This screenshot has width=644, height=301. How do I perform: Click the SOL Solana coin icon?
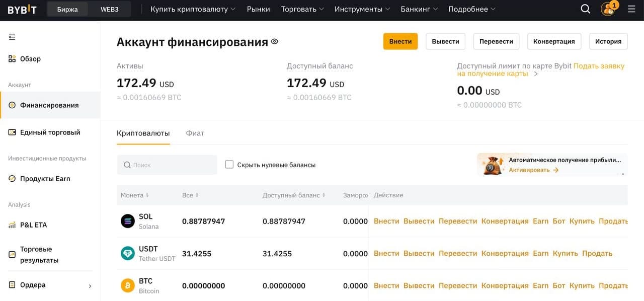click(128, 221)
